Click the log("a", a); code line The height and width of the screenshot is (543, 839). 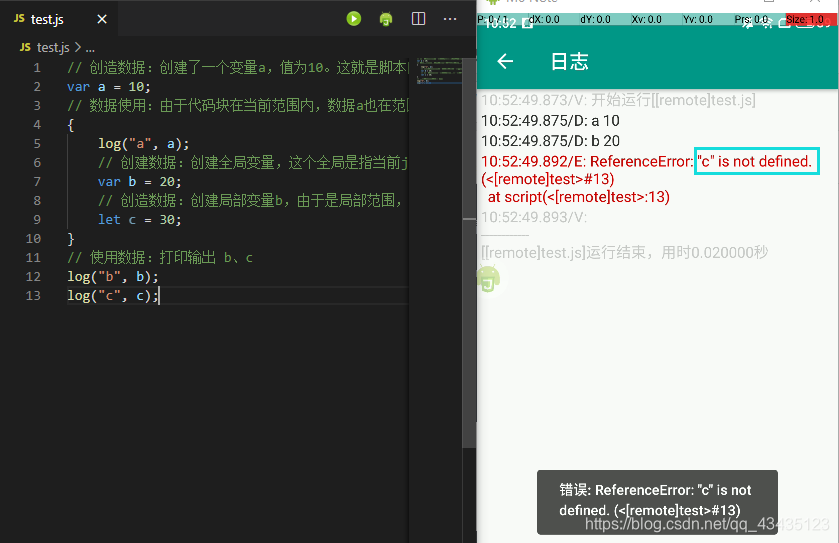point(143,143)
